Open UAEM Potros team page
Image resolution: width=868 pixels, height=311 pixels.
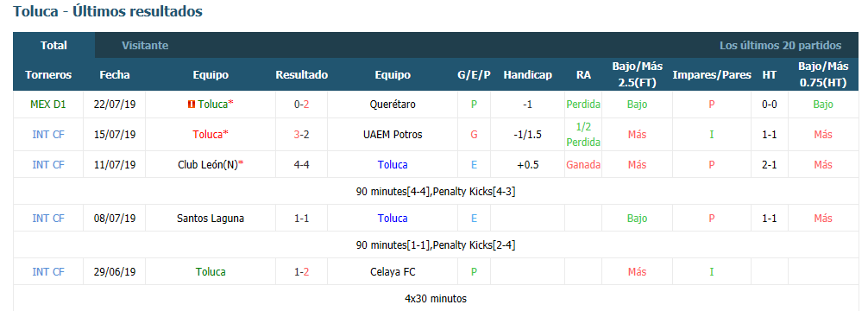[393, 134]
